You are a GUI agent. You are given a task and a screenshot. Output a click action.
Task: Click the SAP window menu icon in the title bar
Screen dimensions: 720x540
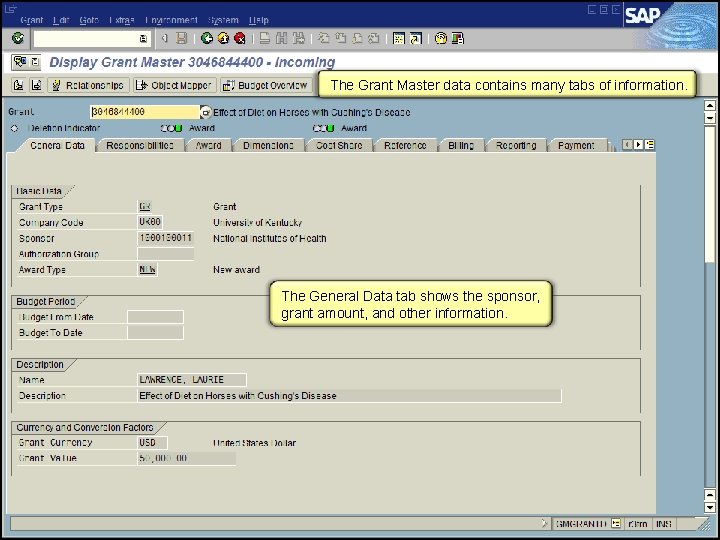coord(10,8)
